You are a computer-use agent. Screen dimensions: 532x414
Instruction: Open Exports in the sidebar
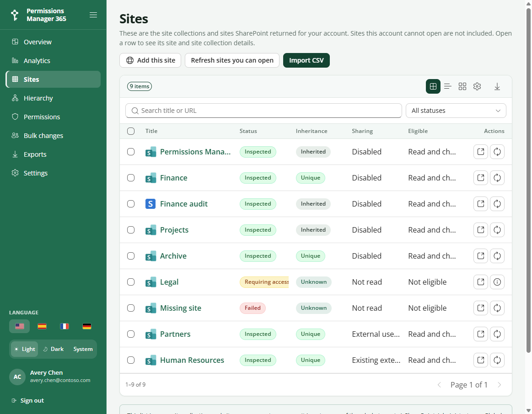(x=53, y=154)
